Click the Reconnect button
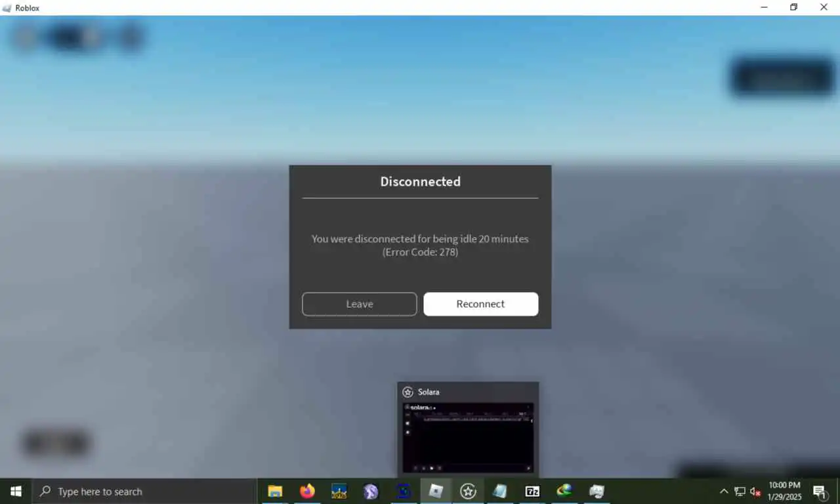Viewport: 840px width, 504px height. click(x=480, y=304)
